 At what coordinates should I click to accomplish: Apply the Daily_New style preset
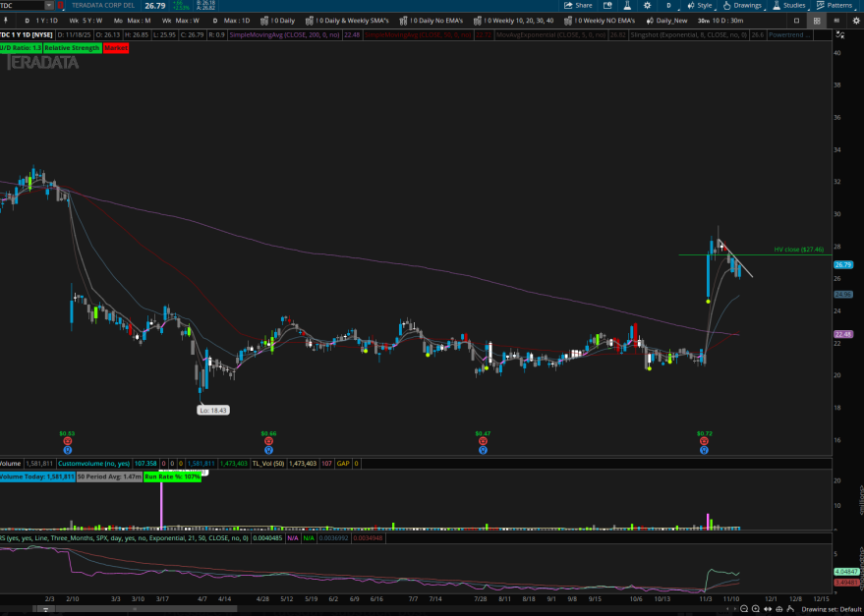pos(666,21)
